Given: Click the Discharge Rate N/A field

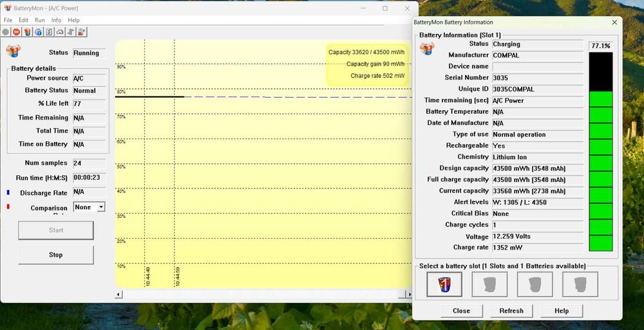Looking at the screenshot, I should [x=89, y=192].
